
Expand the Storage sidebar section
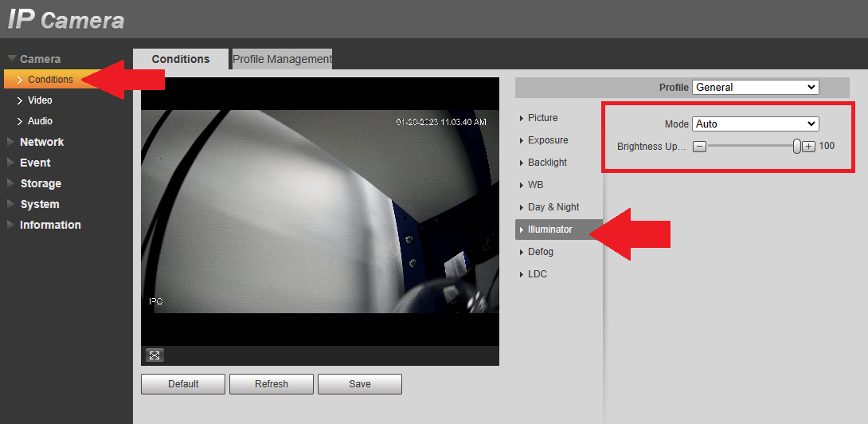(40, 183)
